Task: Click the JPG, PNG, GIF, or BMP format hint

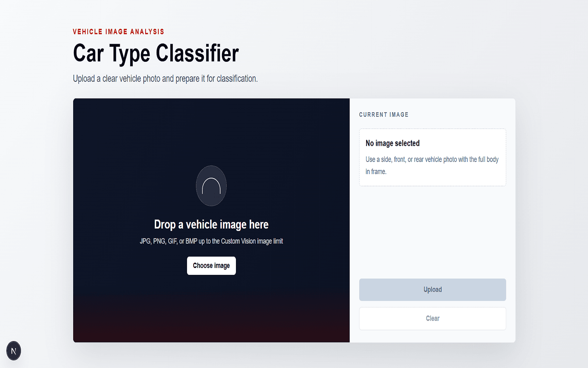Action: click(x=211, y=241)
